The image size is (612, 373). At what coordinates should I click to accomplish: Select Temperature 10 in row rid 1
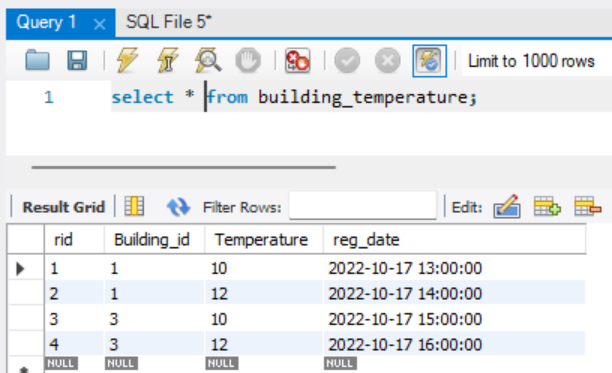264,268
